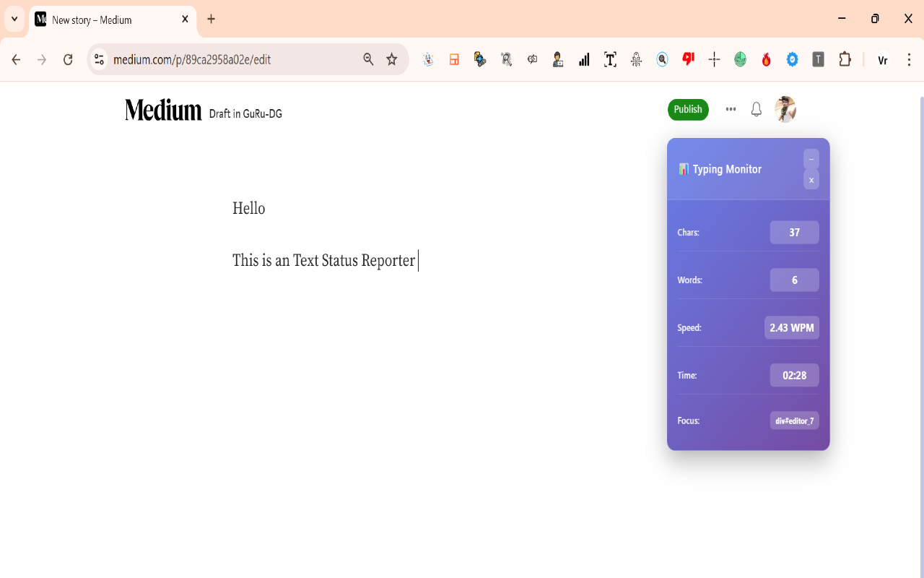Open the person with laptop extension

tap(558, 60)
